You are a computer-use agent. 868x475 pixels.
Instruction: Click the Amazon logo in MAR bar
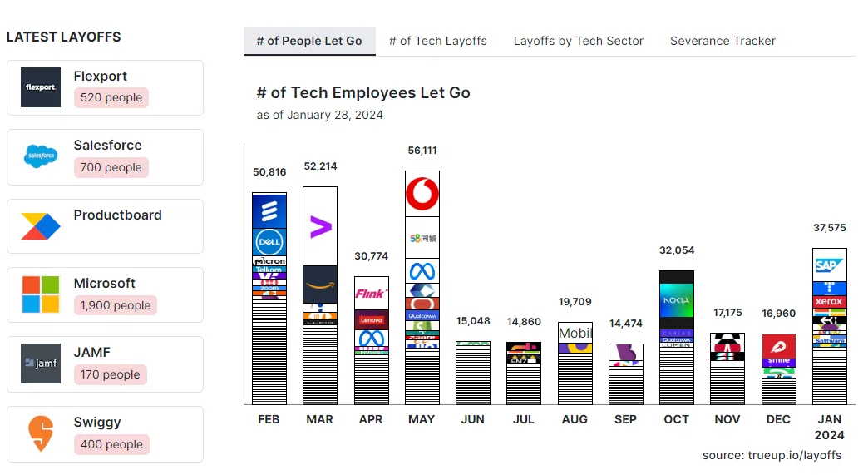tap(320, 285)
